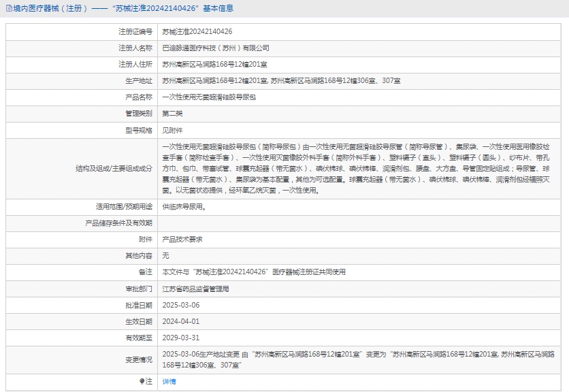Click the 备注 row text value
The height and width of the screenshot is (392, 569).
point(253,272)
